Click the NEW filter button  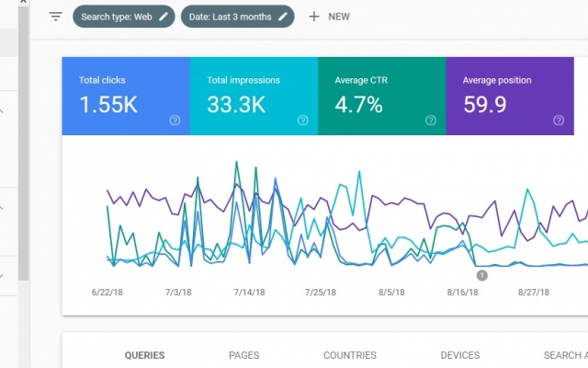(329, 17)
